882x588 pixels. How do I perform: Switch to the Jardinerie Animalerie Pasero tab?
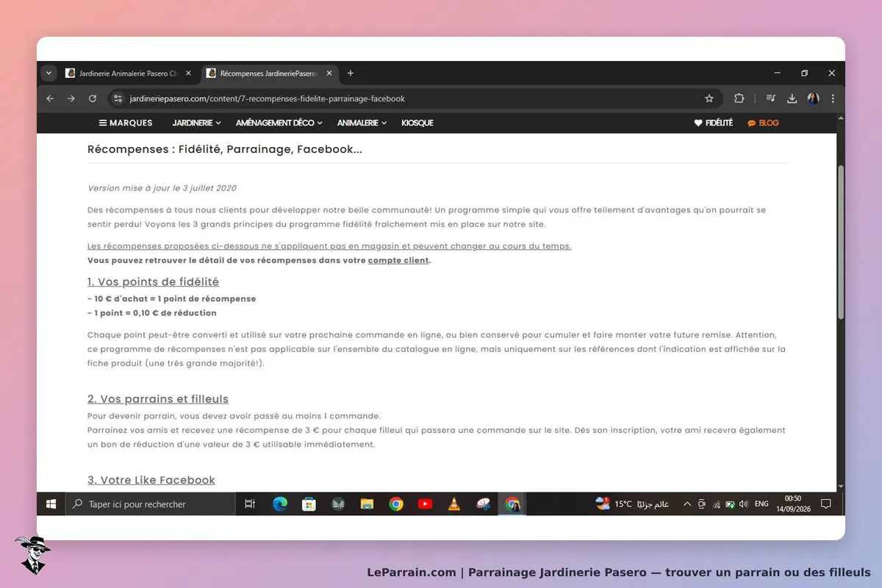point(127,73)
